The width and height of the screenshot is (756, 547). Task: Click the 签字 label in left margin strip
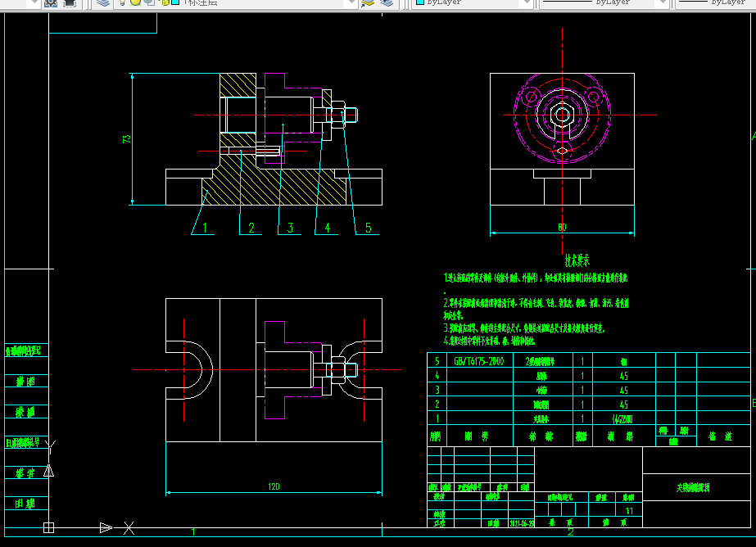(x=25, y=473)
